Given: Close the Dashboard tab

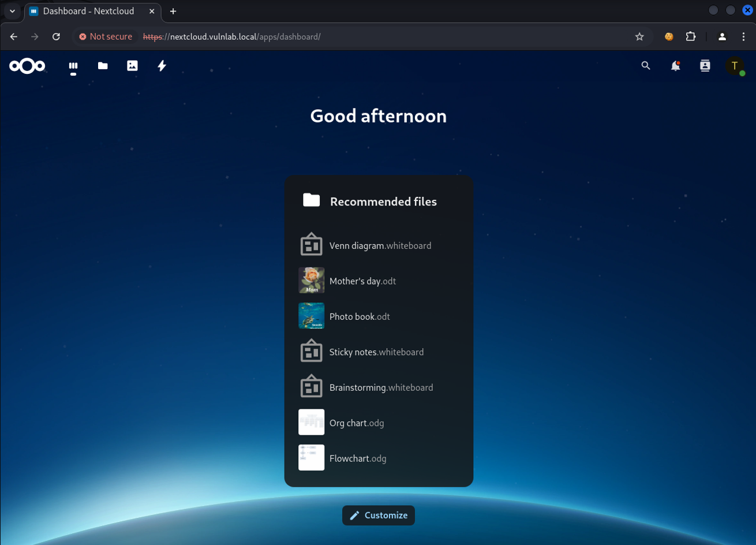Looking at the screenshot, I should 152,11.
